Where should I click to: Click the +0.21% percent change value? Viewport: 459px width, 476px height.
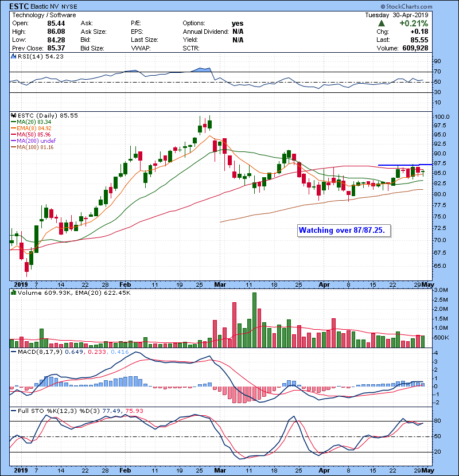(x=414, y=24)
